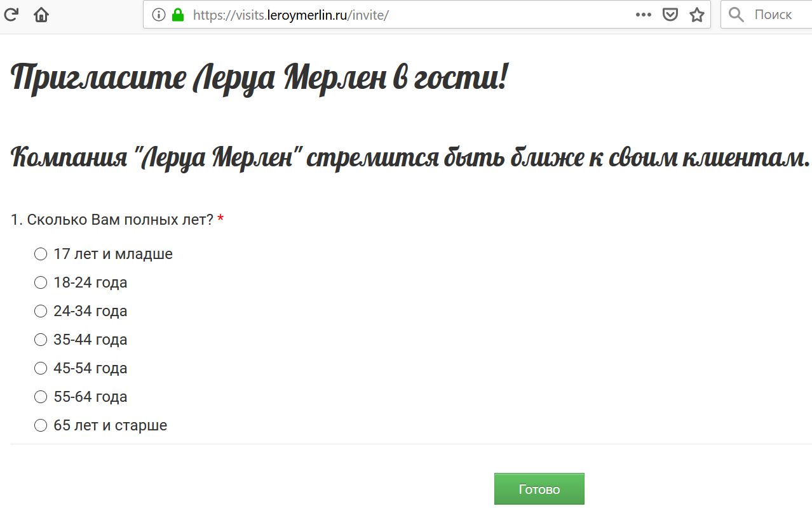
Task: Select the "17 лет и младше" option
Action: [41, 254]
